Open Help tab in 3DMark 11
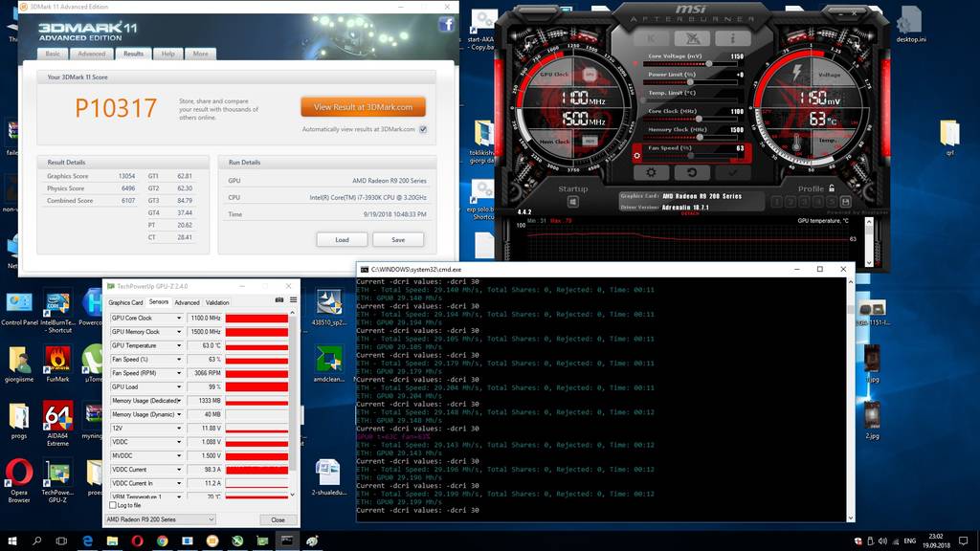This screenshot has width=980, height=551. [168, 54]
